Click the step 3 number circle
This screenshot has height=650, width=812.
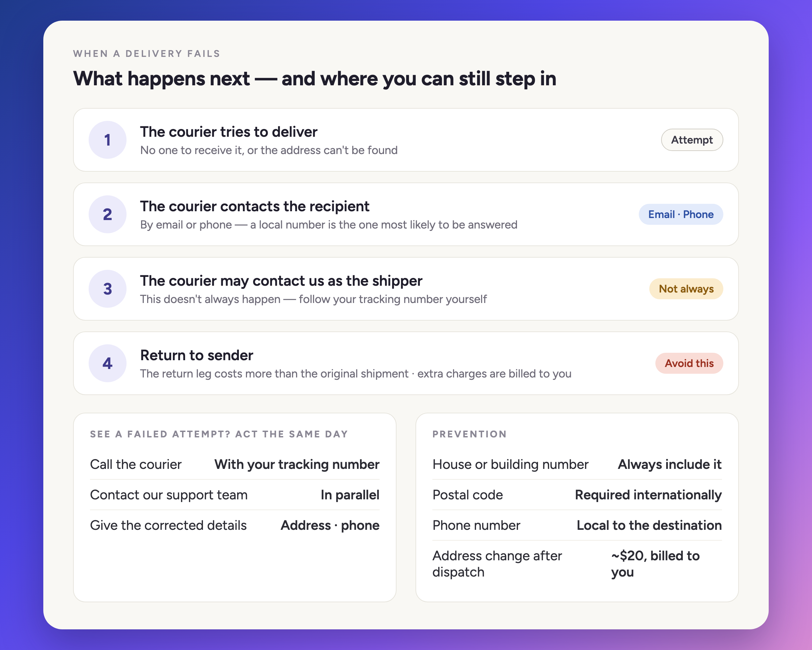pos(107,289)
